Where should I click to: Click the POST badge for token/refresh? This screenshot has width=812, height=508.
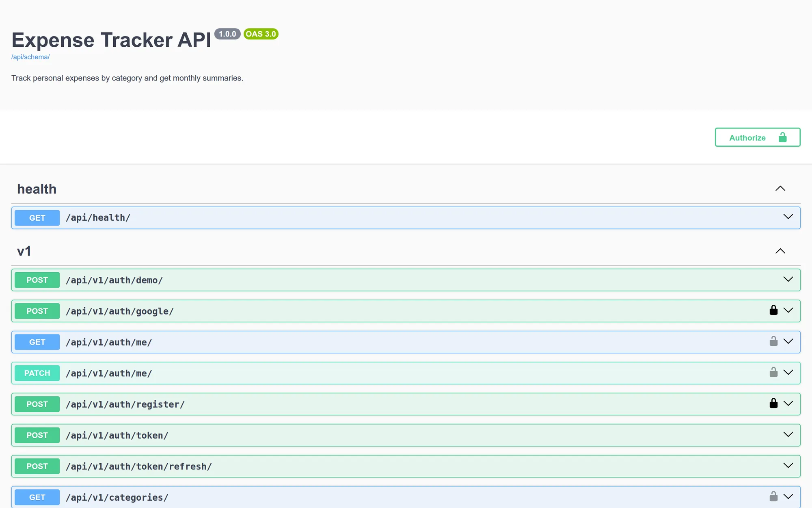point(37,466)
